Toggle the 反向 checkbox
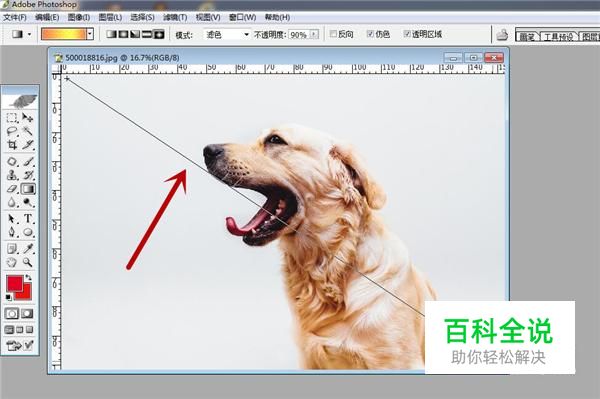This screenshot has height=399, width=600. coord(333,34)
